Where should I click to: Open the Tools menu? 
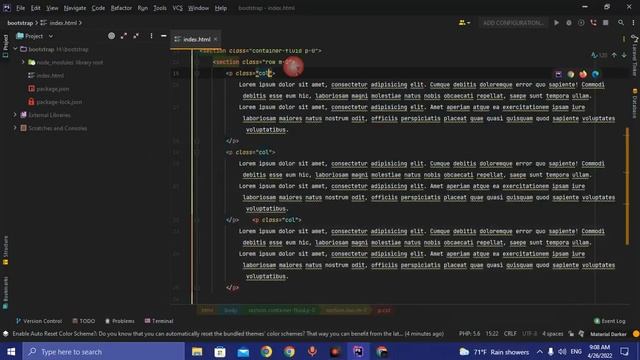coord(160,8)
